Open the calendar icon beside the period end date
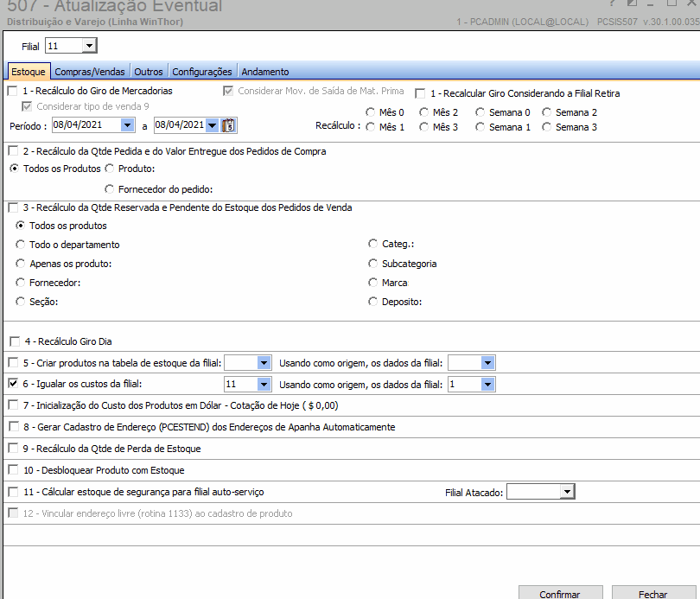This screenshot has height=599, width=700. (228, 125)
